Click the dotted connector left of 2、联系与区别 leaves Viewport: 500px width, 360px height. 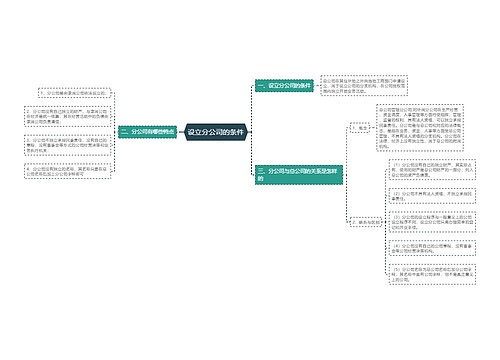click(385, 222)
